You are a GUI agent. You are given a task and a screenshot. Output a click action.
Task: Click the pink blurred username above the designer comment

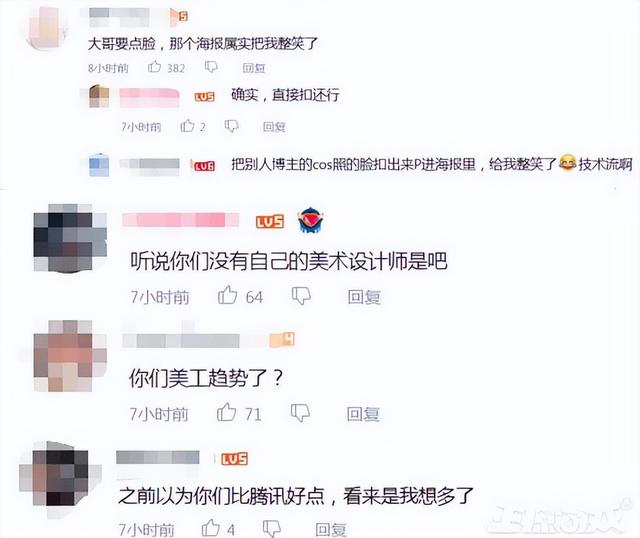pyautogui.click(x=180, y=220)
